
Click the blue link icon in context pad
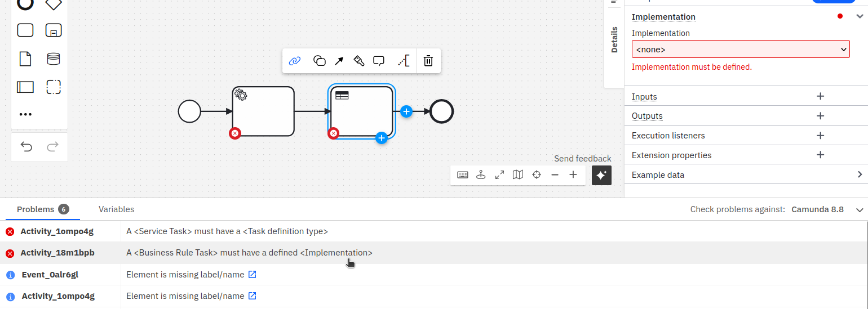tap(295, 61)
